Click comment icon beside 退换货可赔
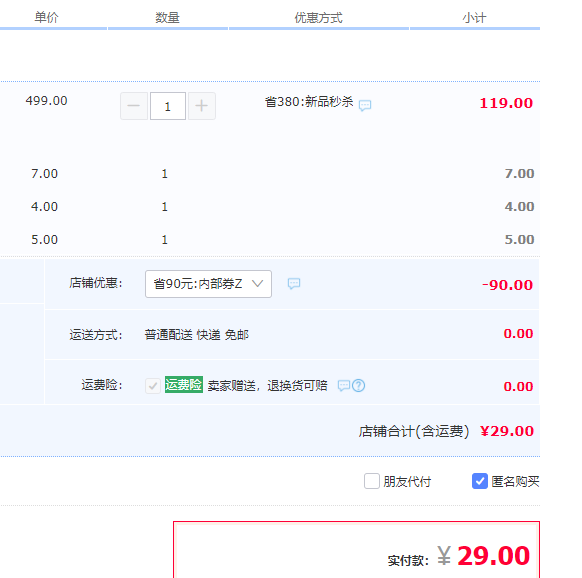The image size is (582, 578). pos(344,386)
